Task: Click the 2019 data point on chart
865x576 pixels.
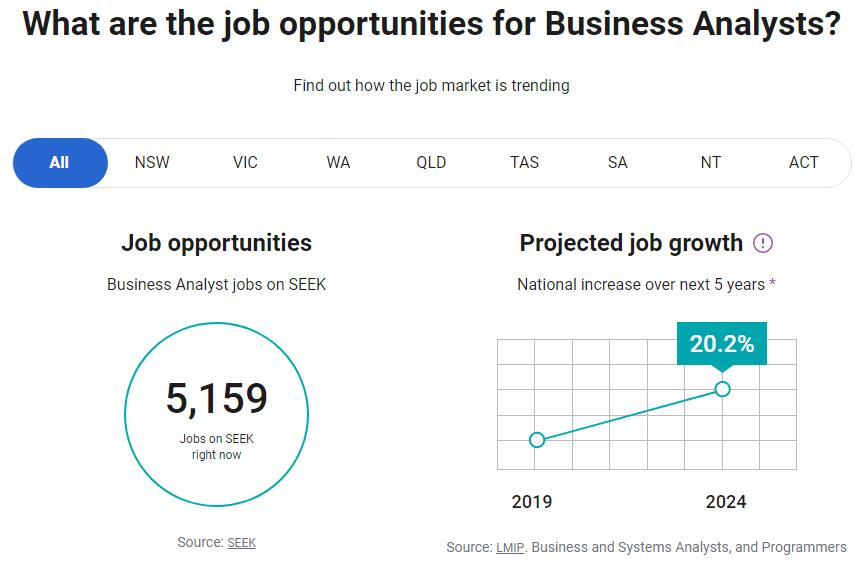Action: [x=537, y=440]
